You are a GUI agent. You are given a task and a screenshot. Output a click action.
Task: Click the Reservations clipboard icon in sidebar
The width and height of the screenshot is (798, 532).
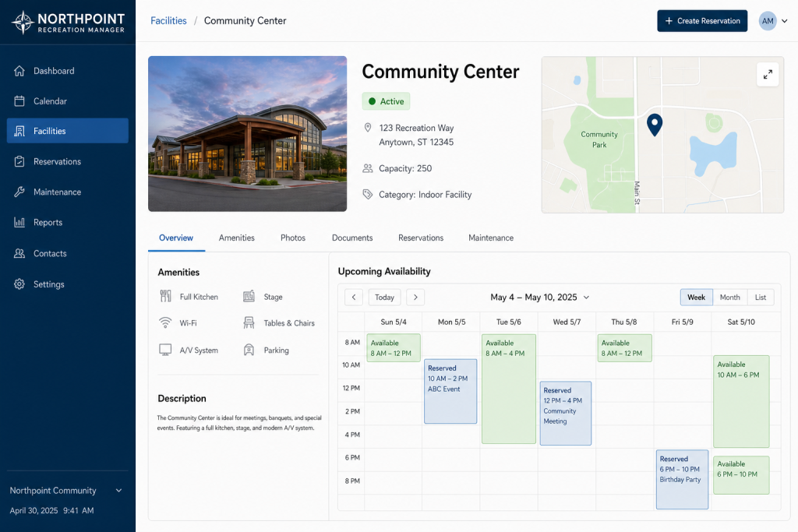19,162
